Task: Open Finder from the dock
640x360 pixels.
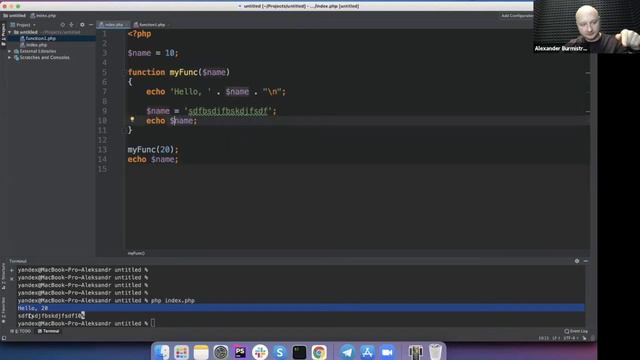Action: pyautogui.click(x=162, y=352)
